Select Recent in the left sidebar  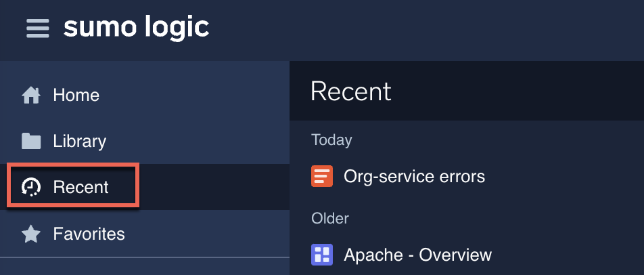(80, 187)
